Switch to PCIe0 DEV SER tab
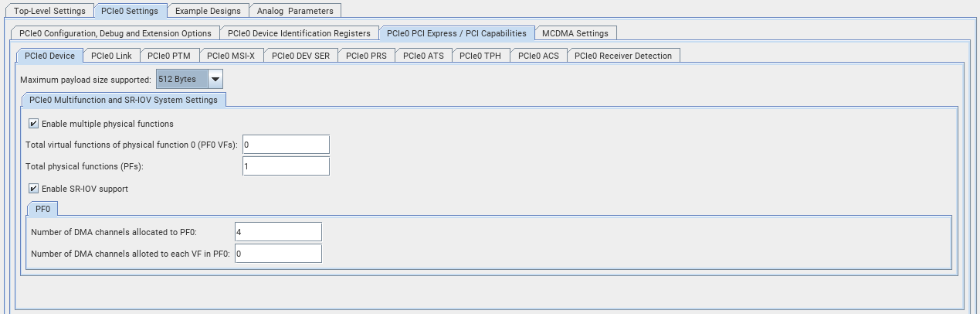The image size is (980, 314). point(301,56)
